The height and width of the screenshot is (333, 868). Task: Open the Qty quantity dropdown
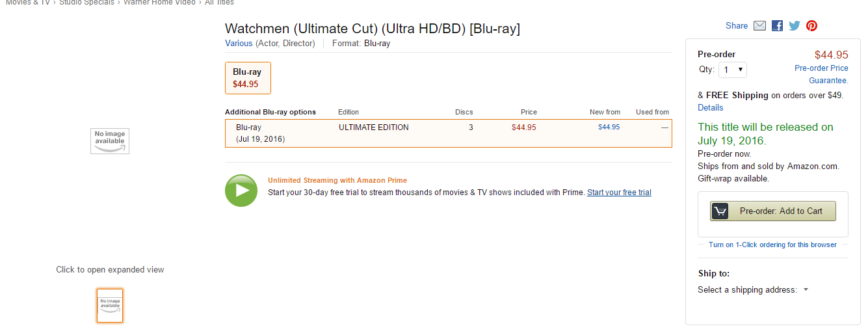[733, 70]
